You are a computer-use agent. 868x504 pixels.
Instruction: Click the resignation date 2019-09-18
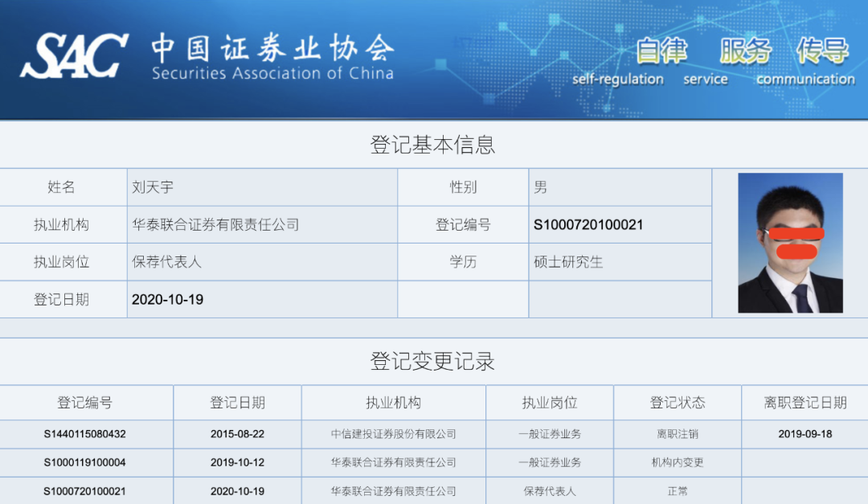[805, 434]
